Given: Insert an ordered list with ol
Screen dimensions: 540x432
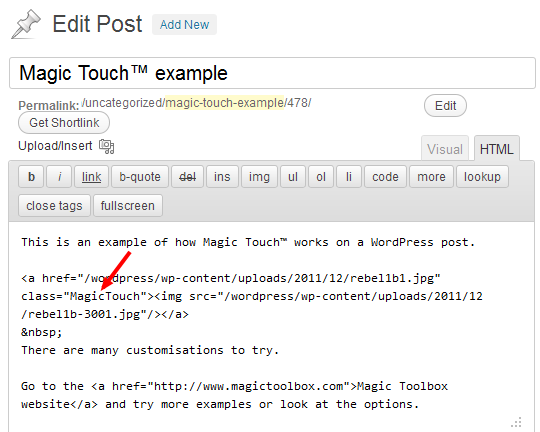Looking at the screenshot, I should tap(321, 177).
